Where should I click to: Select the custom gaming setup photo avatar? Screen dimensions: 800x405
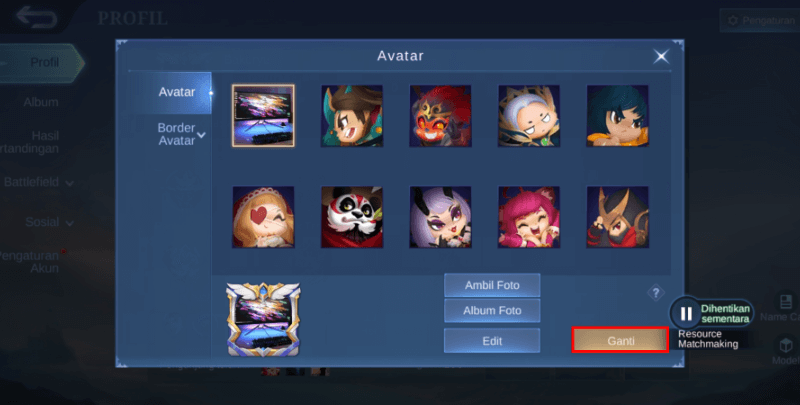coord(263,116)
